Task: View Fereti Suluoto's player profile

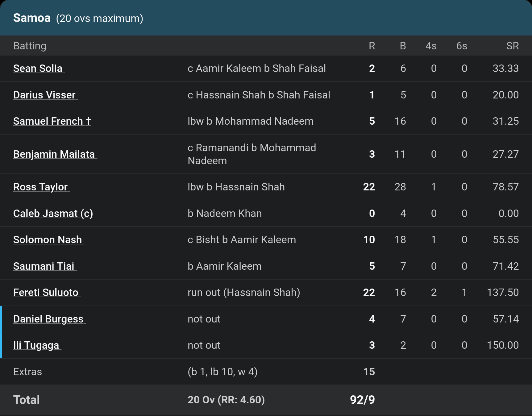Action: (x=47, y=293)
